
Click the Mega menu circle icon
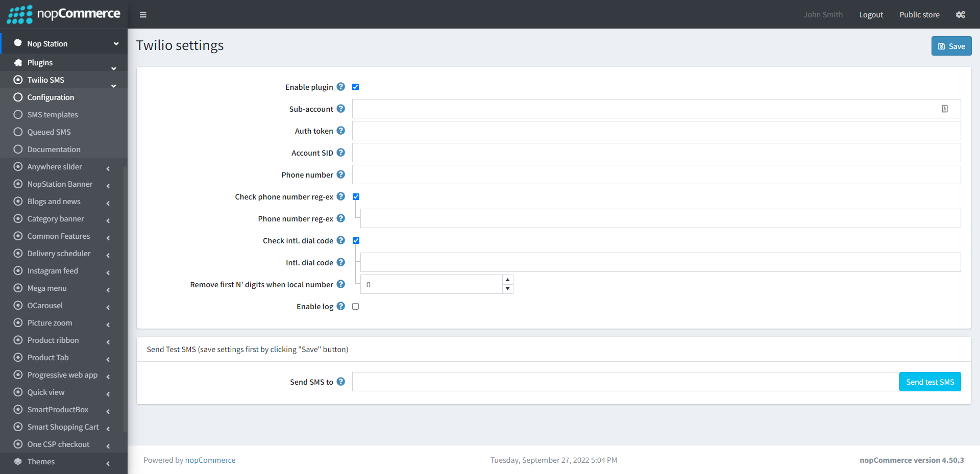tap(18, 288)
